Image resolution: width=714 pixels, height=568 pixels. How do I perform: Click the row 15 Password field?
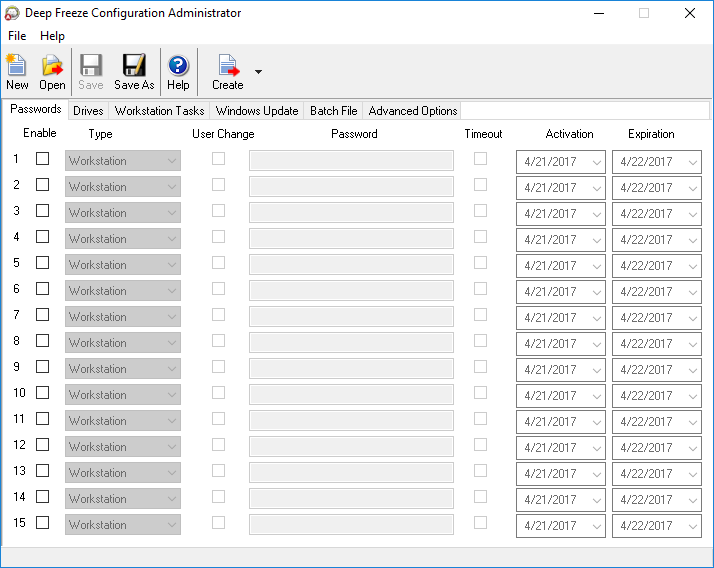click(x=351, y=524)
